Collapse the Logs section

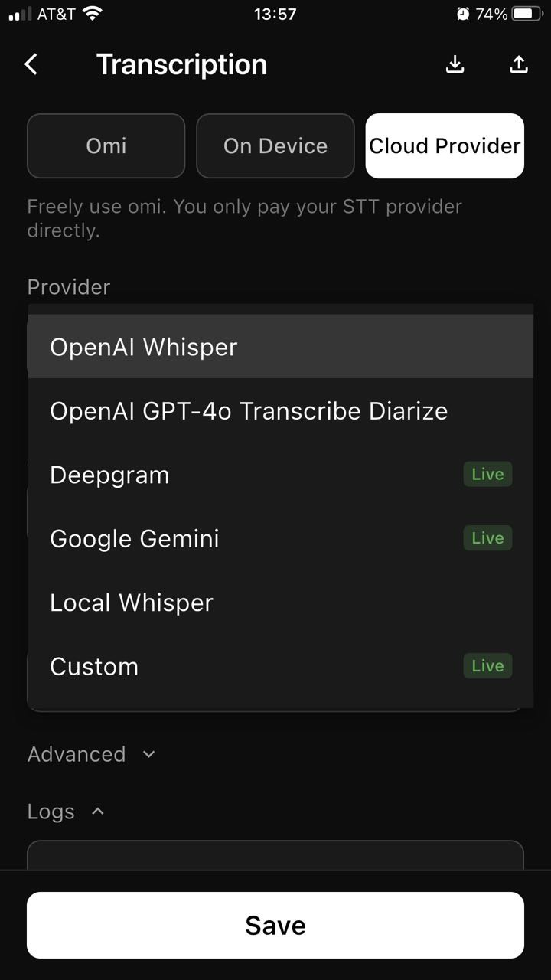tap(66, 812)
